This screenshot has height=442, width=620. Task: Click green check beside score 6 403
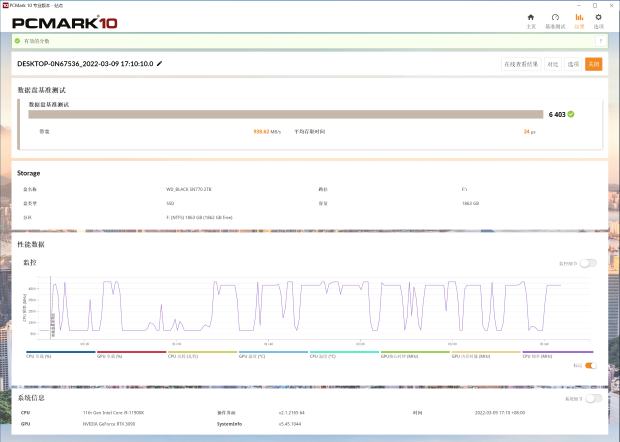571,114
